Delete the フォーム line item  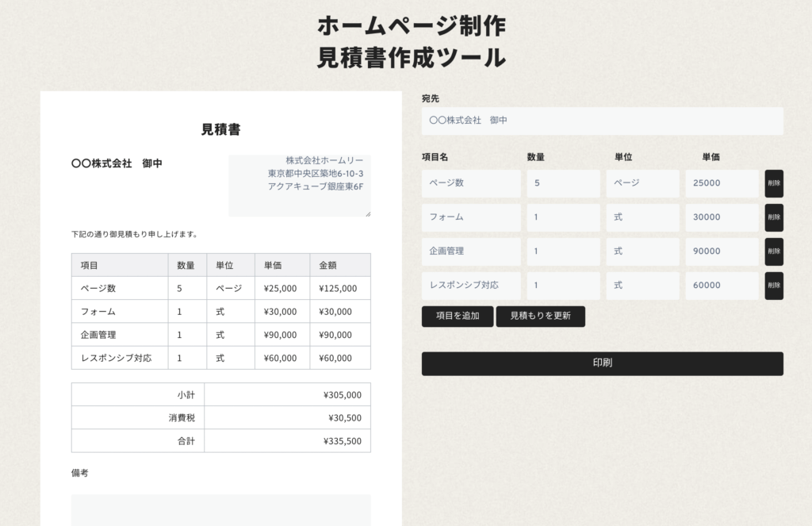click(x=774, y=217)
